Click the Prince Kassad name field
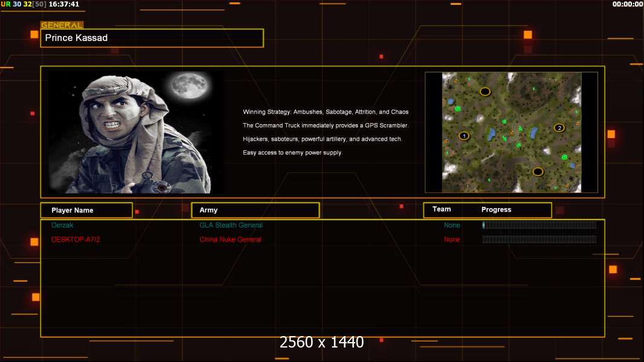The height and width of the screenshot is (362, 644). pos(152,38)
